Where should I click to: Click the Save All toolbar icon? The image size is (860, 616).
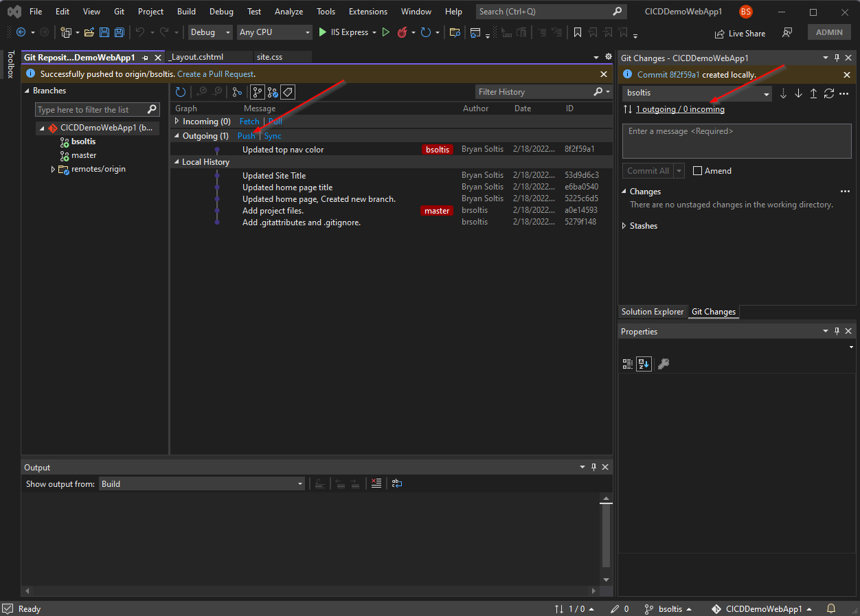click(120, 32)
